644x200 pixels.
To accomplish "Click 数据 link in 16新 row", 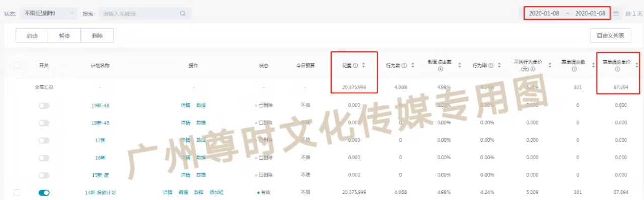I will [201, 157].
